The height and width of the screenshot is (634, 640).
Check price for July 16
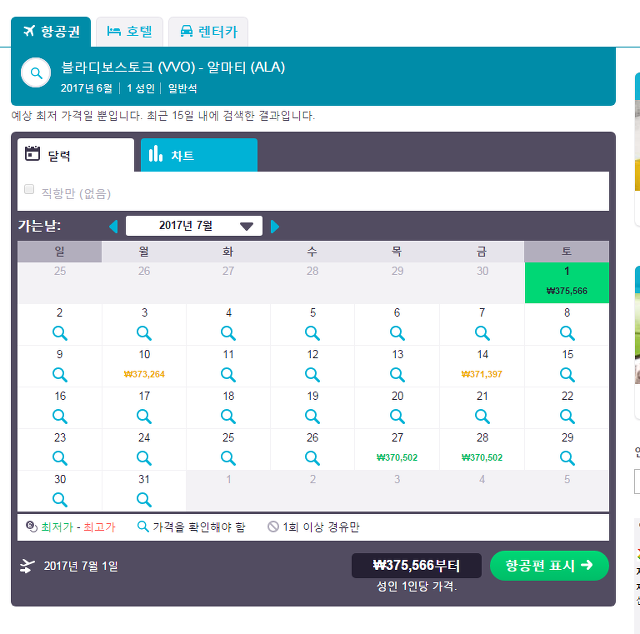pos(60,416)
